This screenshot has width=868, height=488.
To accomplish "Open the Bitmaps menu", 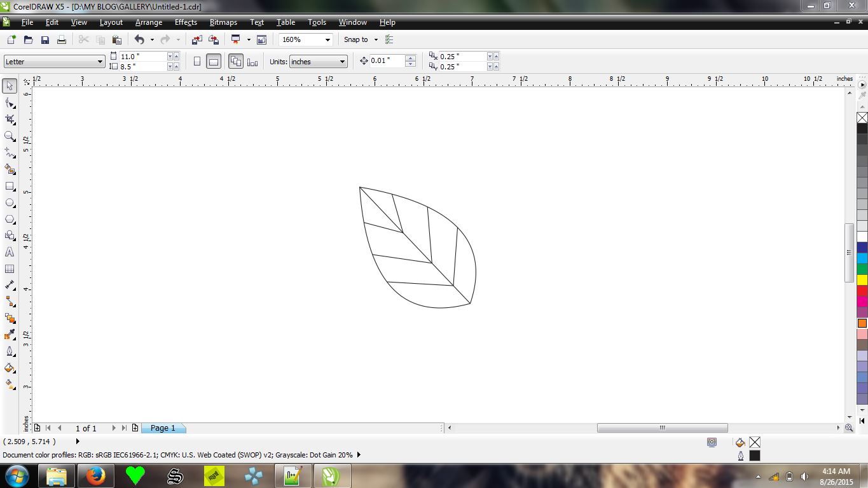I will pos(223,22).
